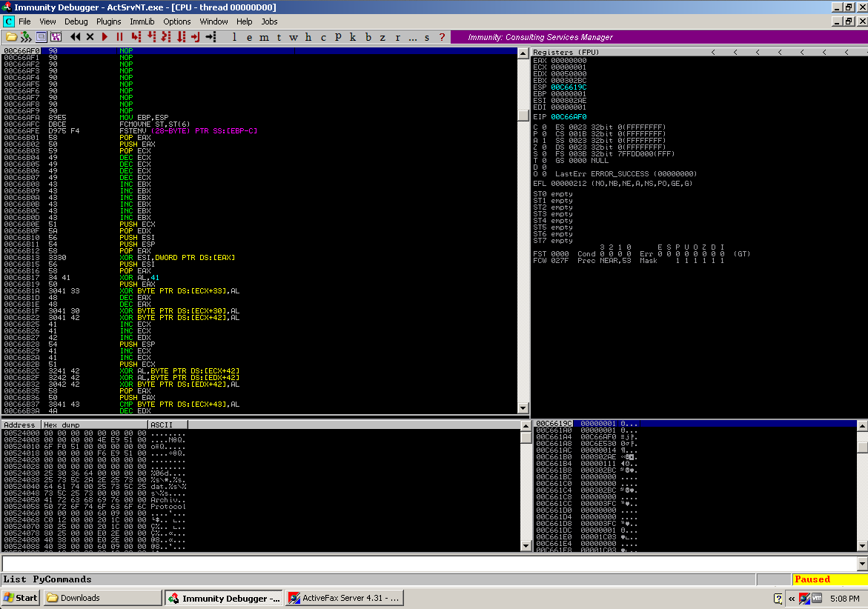Open the command bar history dropdown arrow
The image size is (868, 609).
862,564
